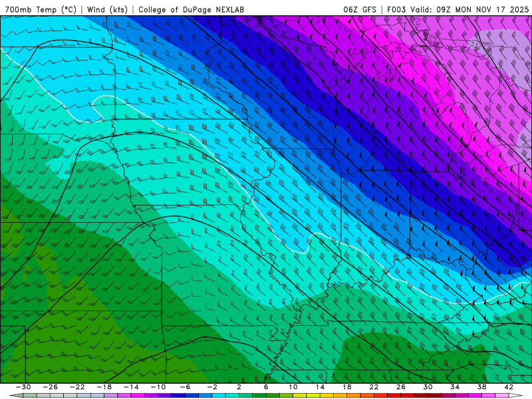Image resolution: width=532 pixels, height=399 pixels.
Task: Click the 'F003' forecast hour label
Action: pos(396,9)
